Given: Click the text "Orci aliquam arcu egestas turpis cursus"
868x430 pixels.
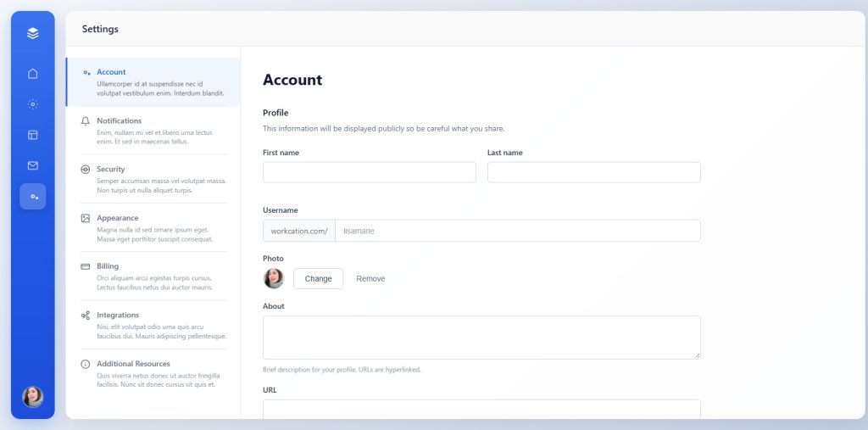Looking at the screenshot, I should point(154,278).
